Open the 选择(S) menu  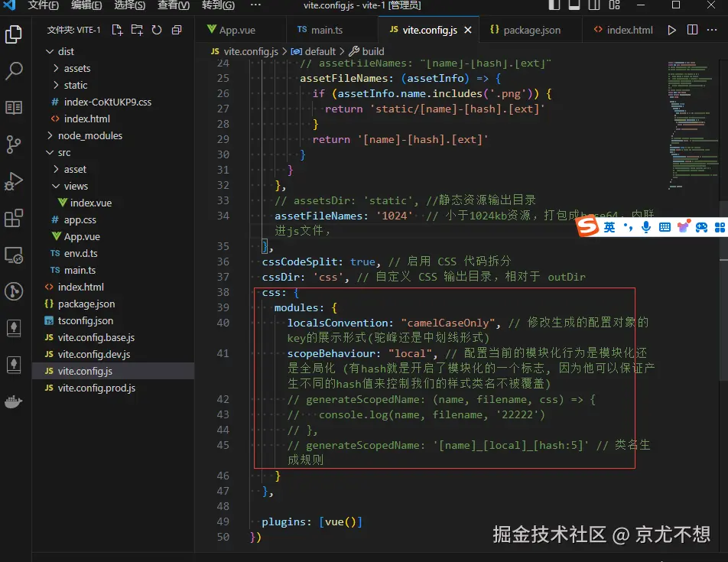click(129, 5)
